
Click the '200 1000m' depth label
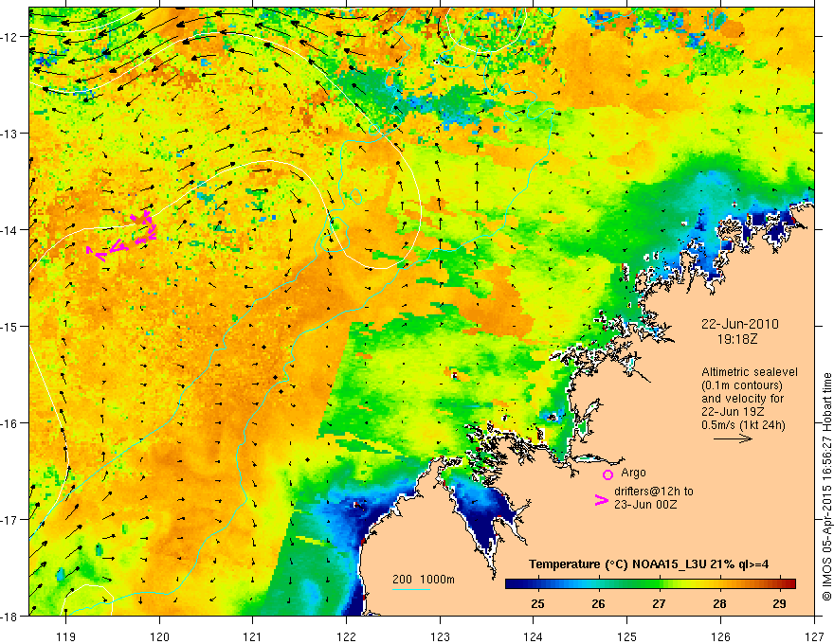click(424, 580)
